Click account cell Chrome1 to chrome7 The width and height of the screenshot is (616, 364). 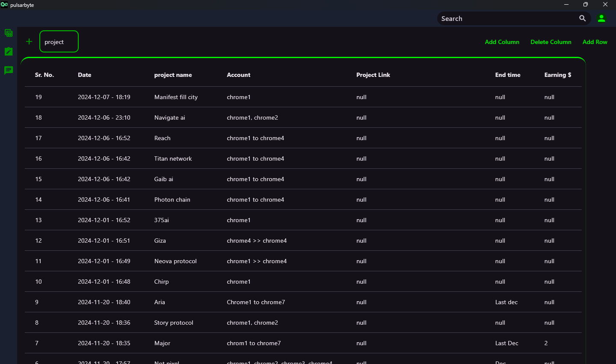tap(256, 302)
